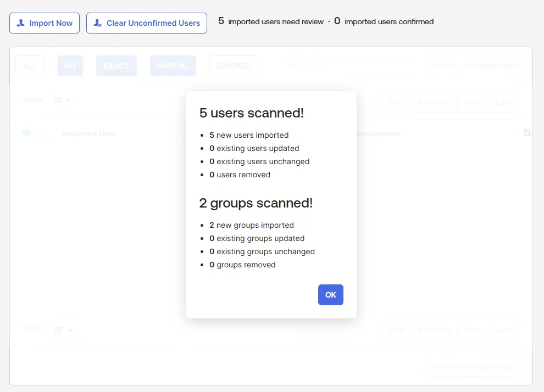Click the Windows icon in table header

click(x=26, y=132)
